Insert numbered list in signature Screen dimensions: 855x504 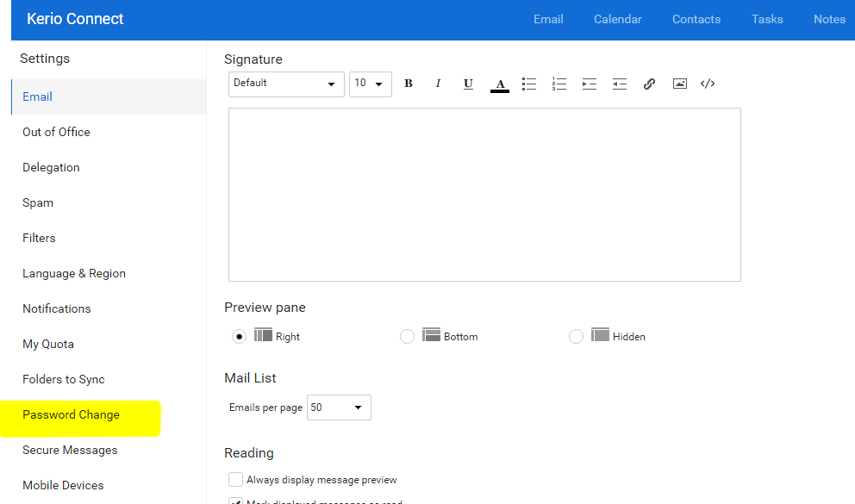click(559, 84)
